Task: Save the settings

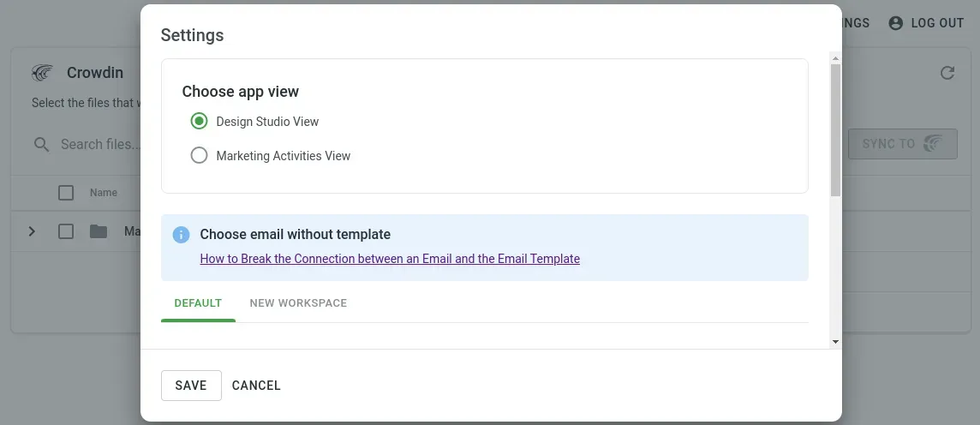Action: point(191,386)
